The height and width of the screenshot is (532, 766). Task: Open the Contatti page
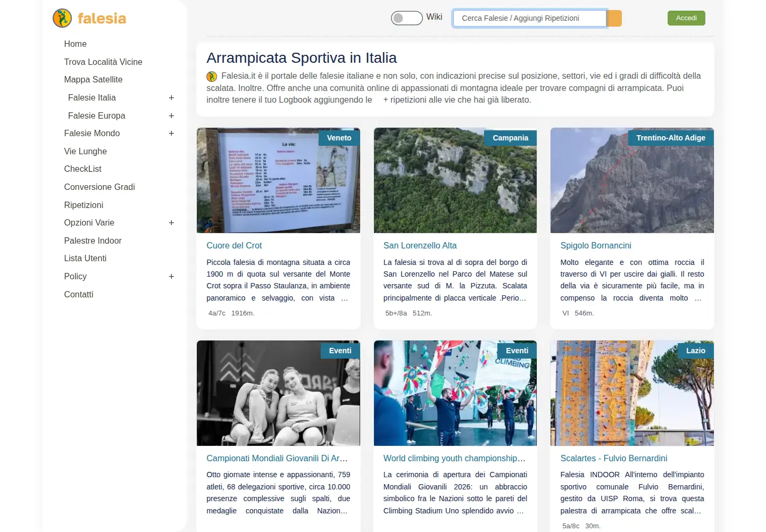point(79,295)
